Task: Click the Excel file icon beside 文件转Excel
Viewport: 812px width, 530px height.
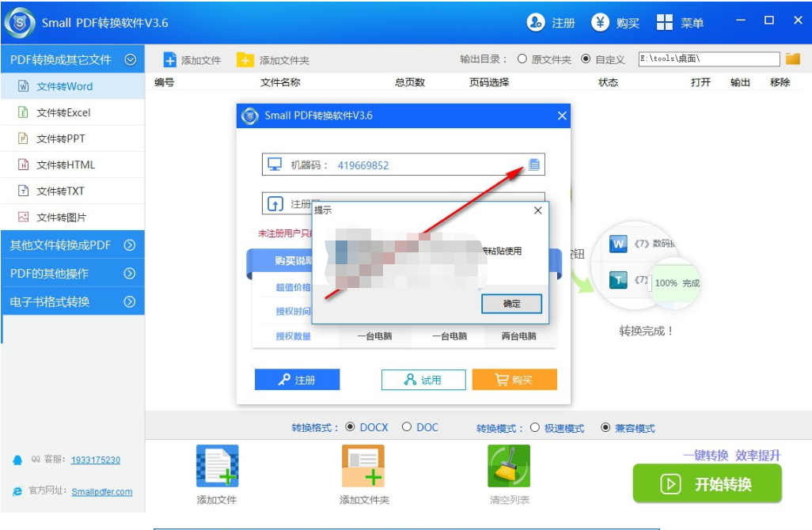Action: coord(23,112)
